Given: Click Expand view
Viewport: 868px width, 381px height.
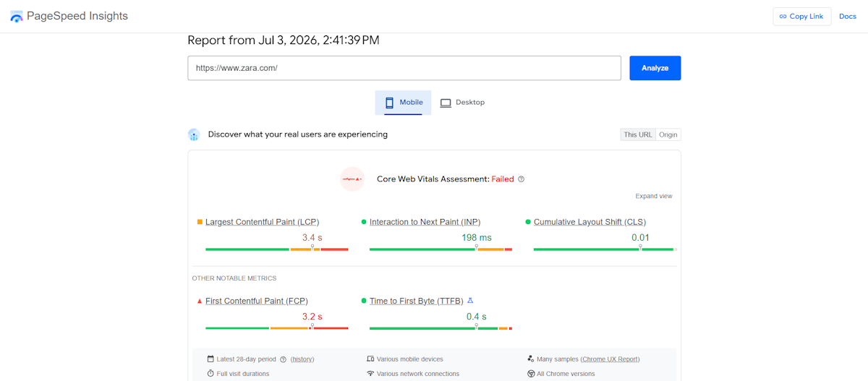Looking at the screenshot, I should [x=654, y=196].
